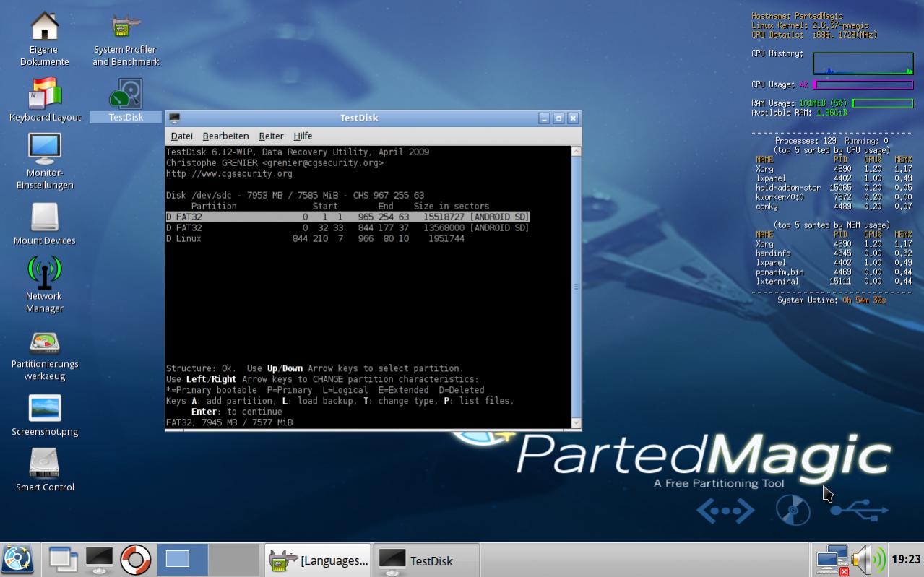Click the System Uptime text
This screenshot has width=924, height=577.
pyautogui.click(x=832, y=300)
